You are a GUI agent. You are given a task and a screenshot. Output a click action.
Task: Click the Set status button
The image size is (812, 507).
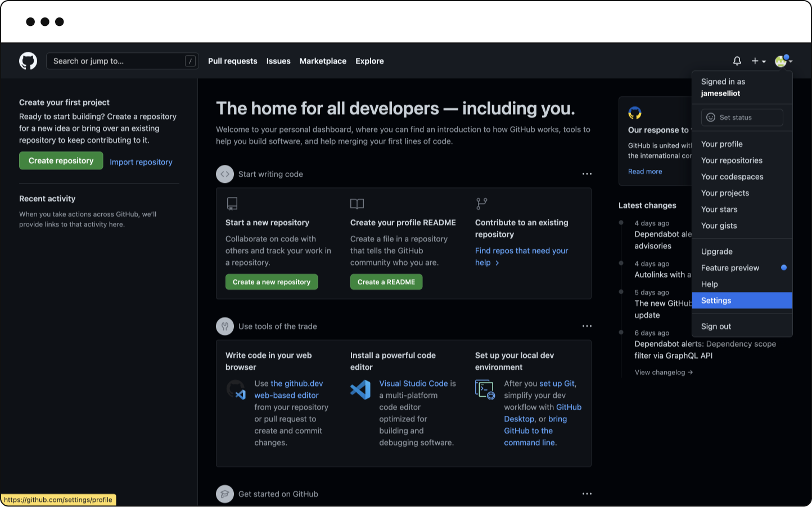742,117
